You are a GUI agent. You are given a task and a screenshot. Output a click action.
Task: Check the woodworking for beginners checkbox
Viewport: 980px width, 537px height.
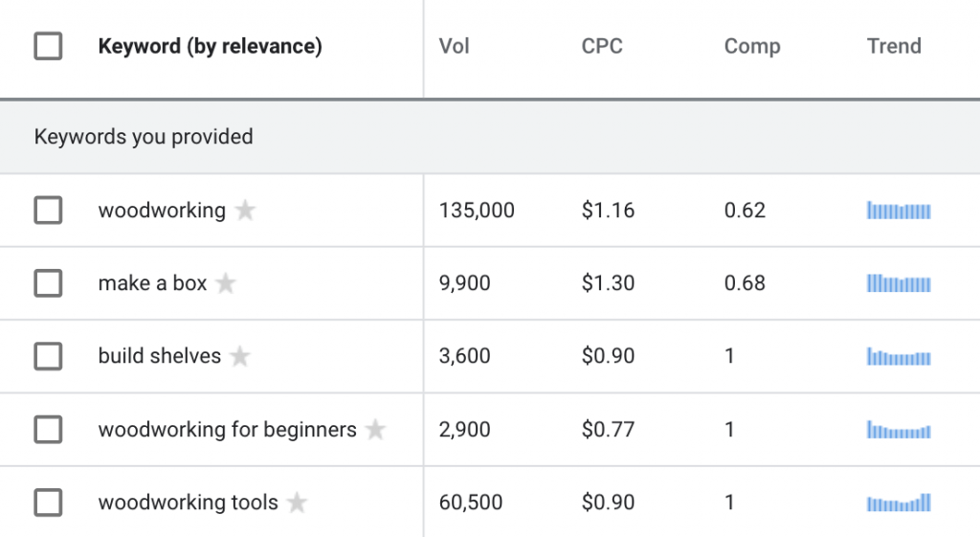pyautogui.click(x=48, y=430)
